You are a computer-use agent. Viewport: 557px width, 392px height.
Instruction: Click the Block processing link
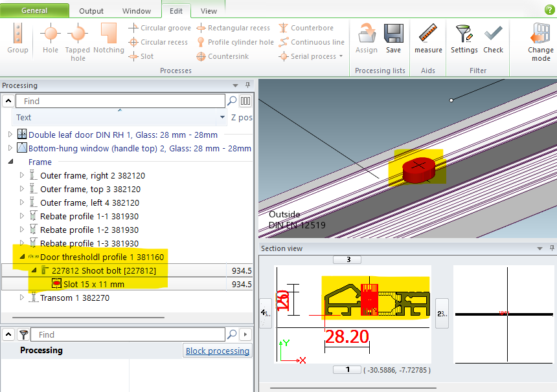click(217, 351)
